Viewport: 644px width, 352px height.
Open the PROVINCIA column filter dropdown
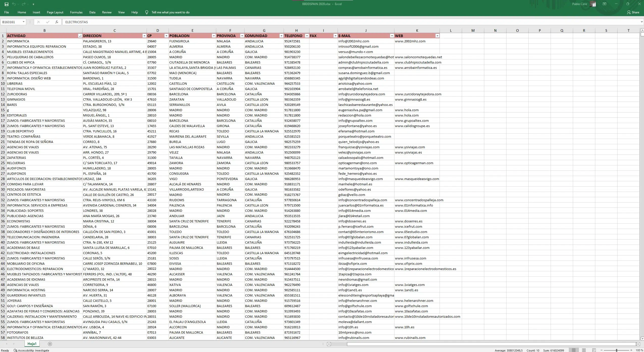click(x=242, y=36)
